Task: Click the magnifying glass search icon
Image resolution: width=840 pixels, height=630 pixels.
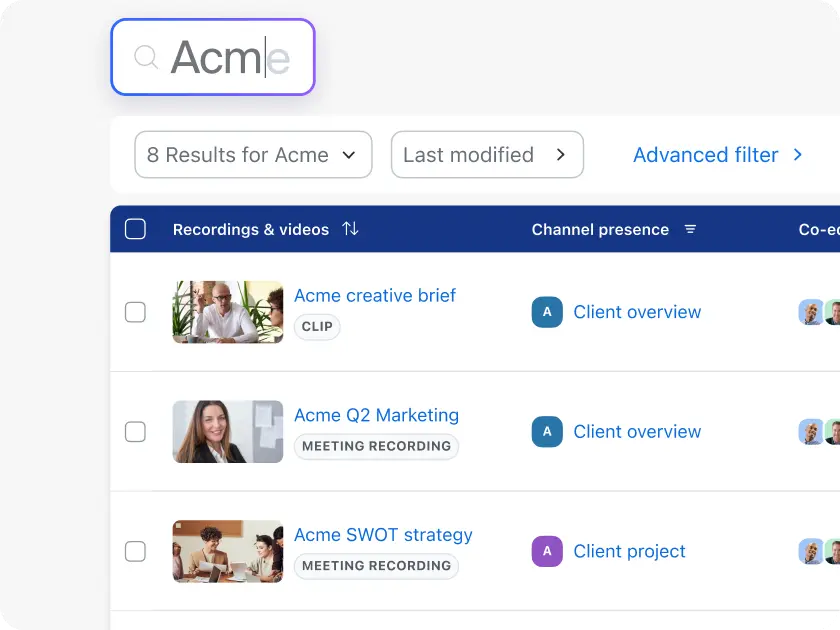Action: coord(146,57)
